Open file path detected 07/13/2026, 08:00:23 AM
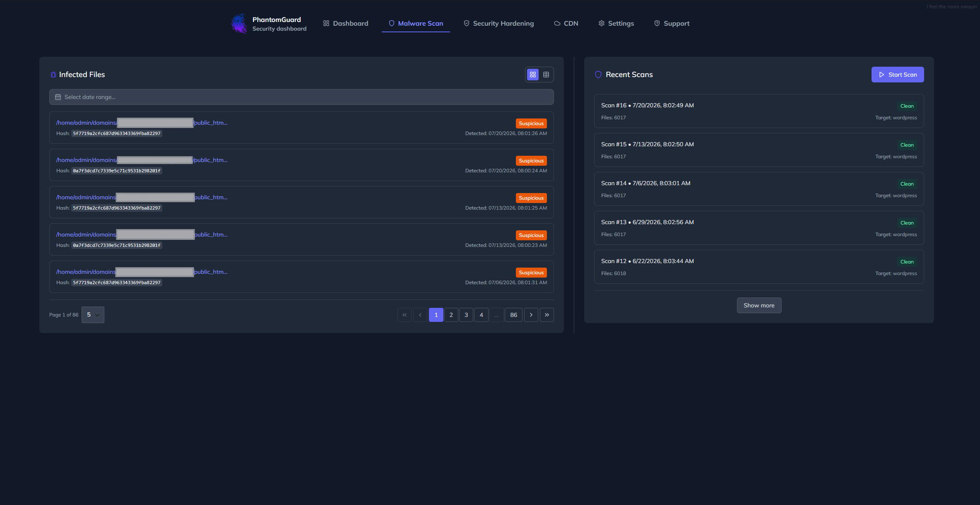This screenshot has width=980, height=505. (x=142, y=234)
